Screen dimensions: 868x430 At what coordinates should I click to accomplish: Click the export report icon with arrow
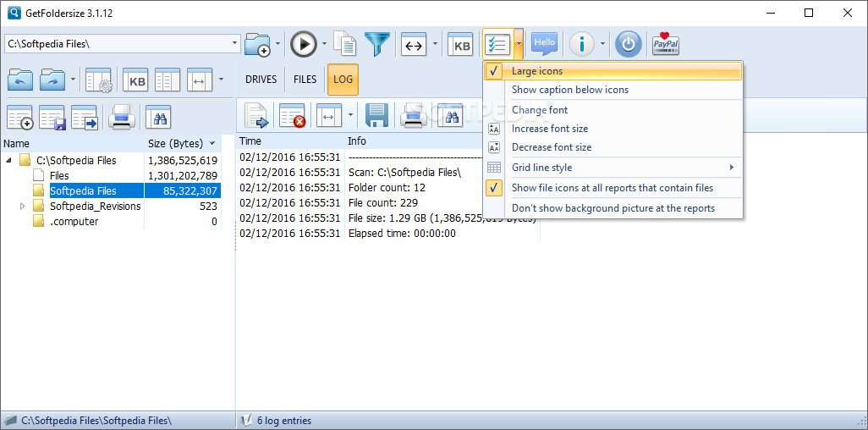pos(85,118)
